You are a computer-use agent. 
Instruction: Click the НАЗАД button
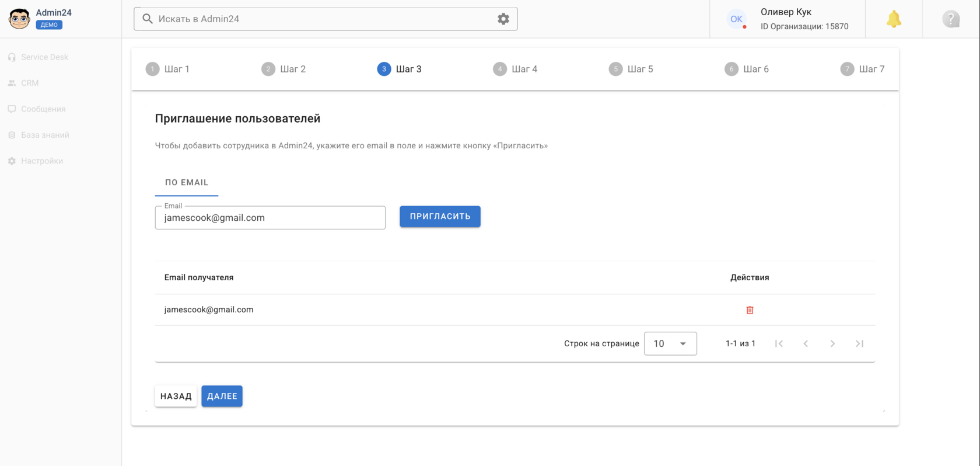coord(176,396)
